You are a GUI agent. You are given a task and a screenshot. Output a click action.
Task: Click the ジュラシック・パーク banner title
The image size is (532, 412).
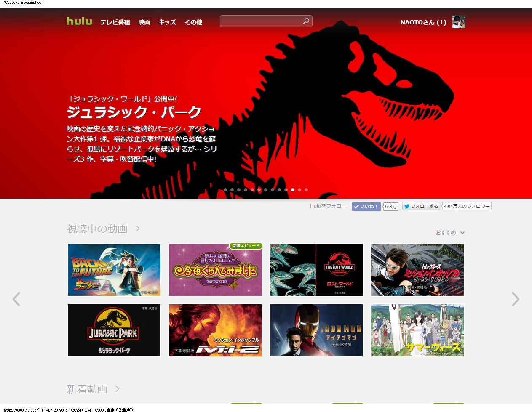coord(134,112)
